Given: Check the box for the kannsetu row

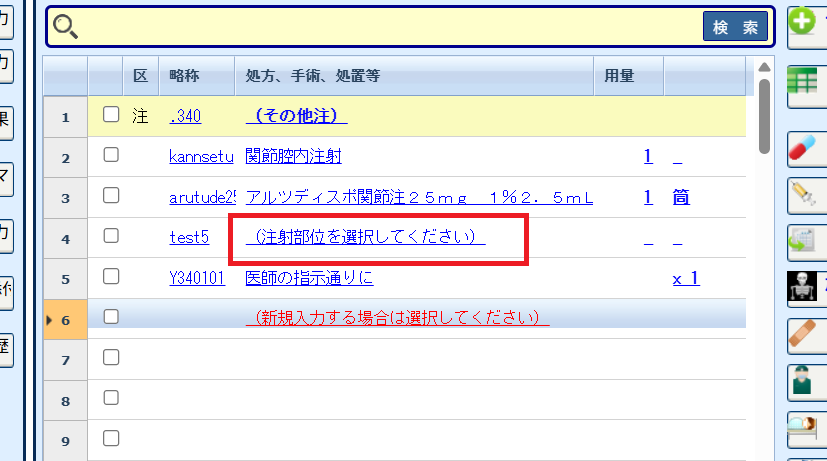Looking at the screenshot, I should [x=111, y=155].
